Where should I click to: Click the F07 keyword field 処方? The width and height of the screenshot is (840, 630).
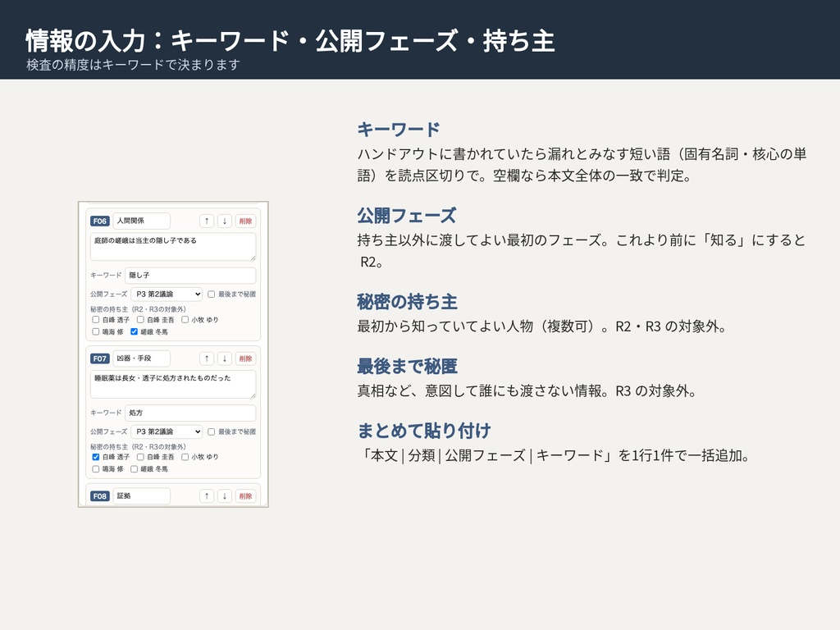190,413
